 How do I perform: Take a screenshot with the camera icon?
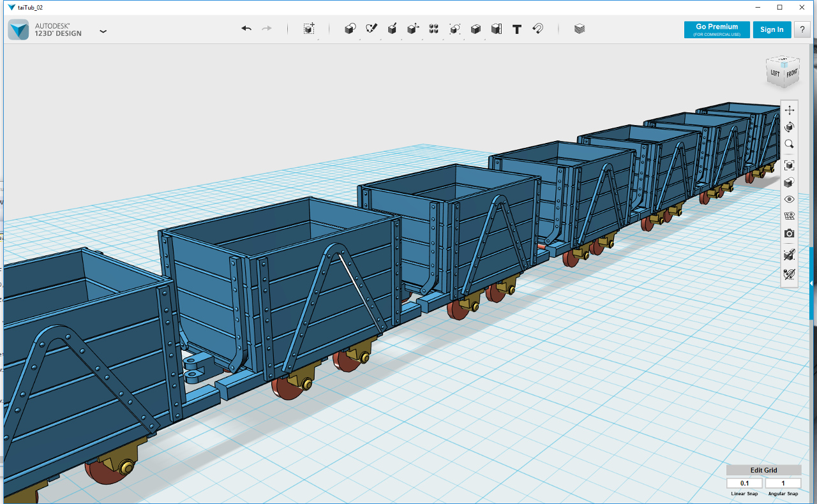790,233
